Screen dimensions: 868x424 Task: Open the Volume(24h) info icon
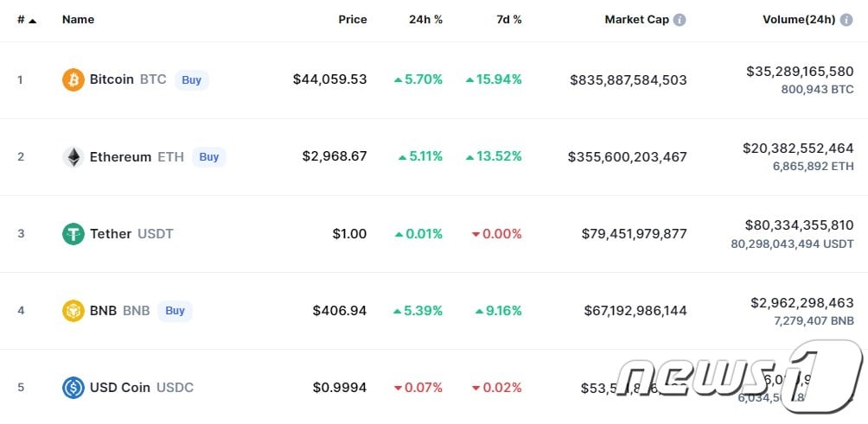(x=846, y=20)
